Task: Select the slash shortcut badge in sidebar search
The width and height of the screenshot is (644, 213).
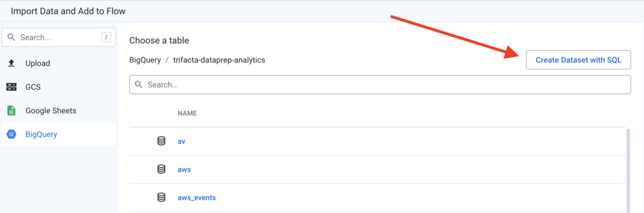Action: (x=106, y=37)
